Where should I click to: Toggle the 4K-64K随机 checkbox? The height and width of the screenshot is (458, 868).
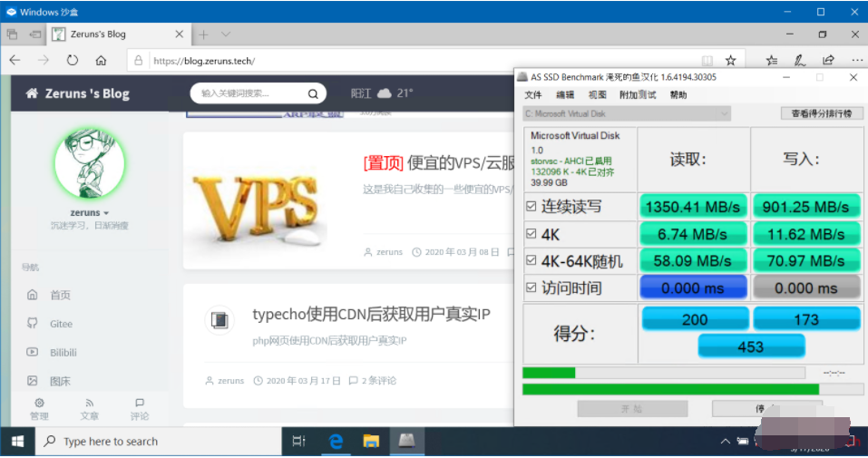(x=531, y=259)
